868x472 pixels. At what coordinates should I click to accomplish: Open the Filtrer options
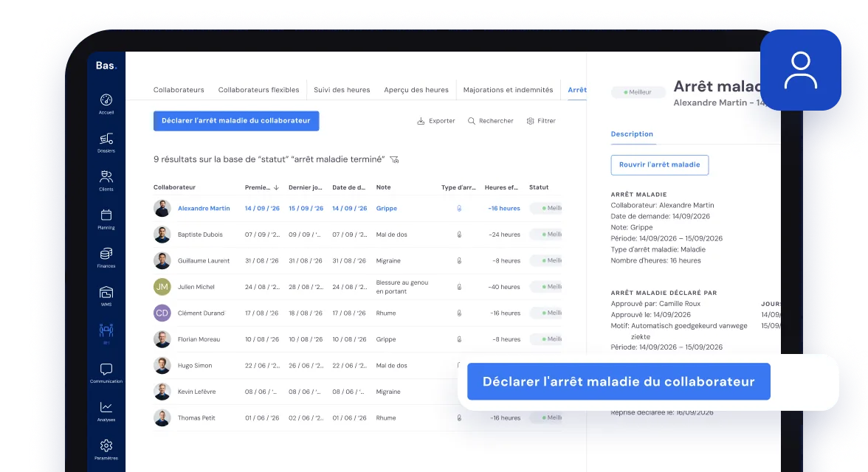541,121
